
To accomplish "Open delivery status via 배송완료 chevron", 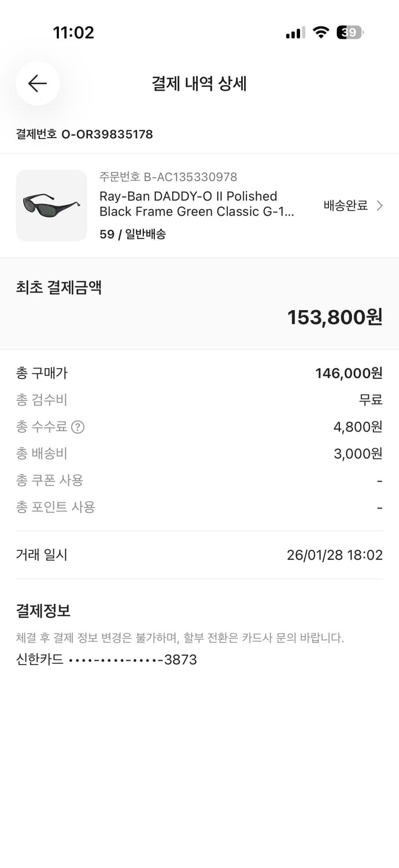I will [x=379, y=205].
